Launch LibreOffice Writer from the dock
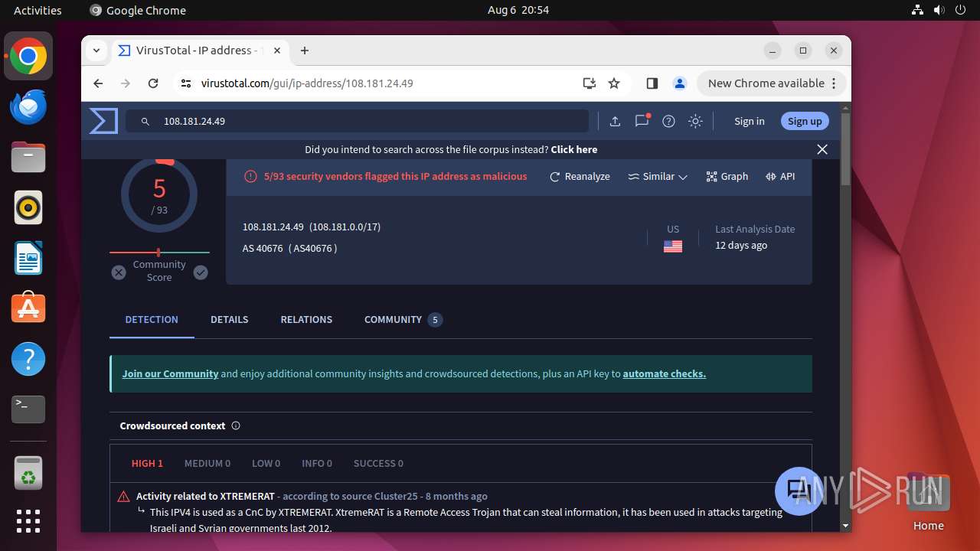The height and width of the screenshot is (551, 980). click(28, 258)
